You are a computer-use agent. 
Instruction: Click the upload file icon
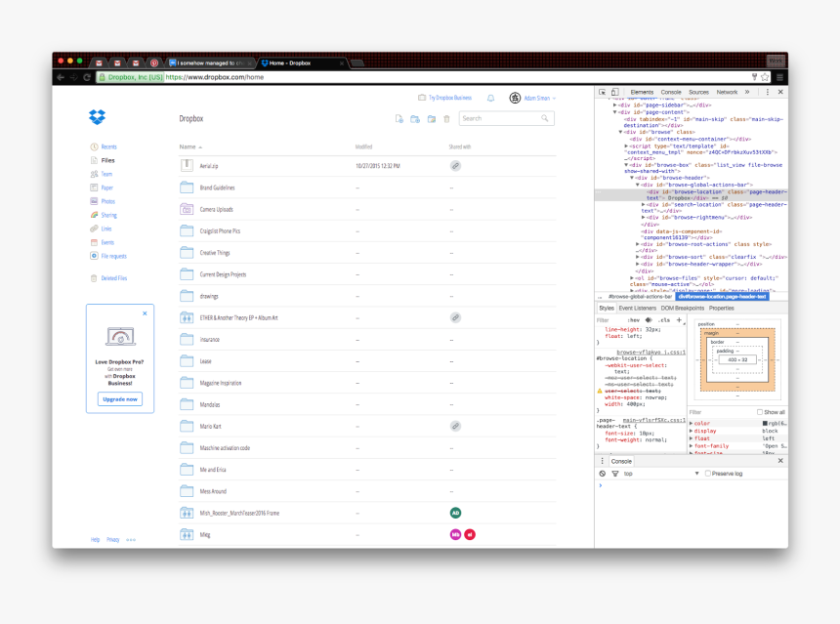pos(399,118)
